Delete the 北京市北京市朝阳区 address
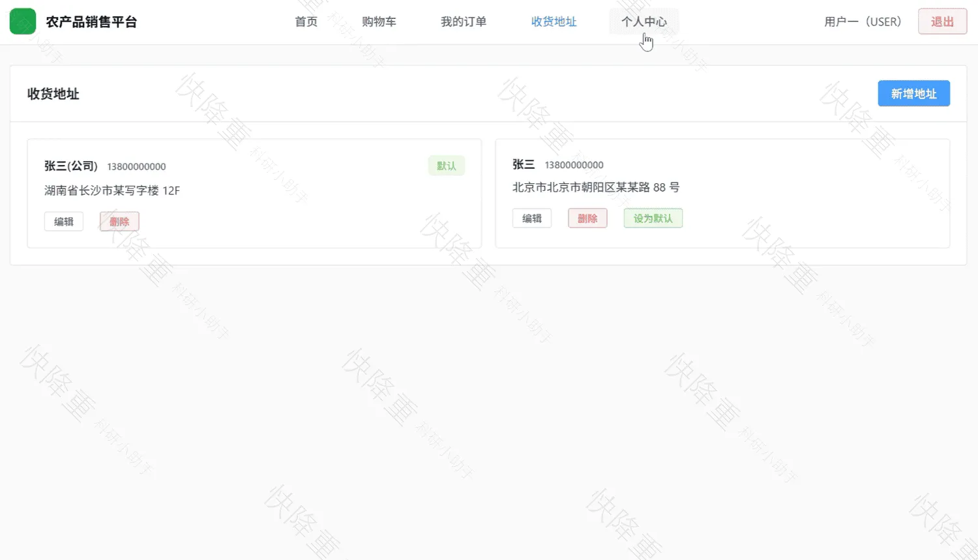This screenshot has height=560, width=978. point(587,218)
